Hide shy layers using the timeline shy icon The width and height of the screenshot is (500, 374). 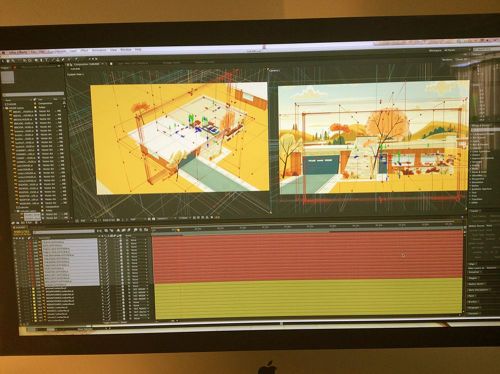[118, 230]
